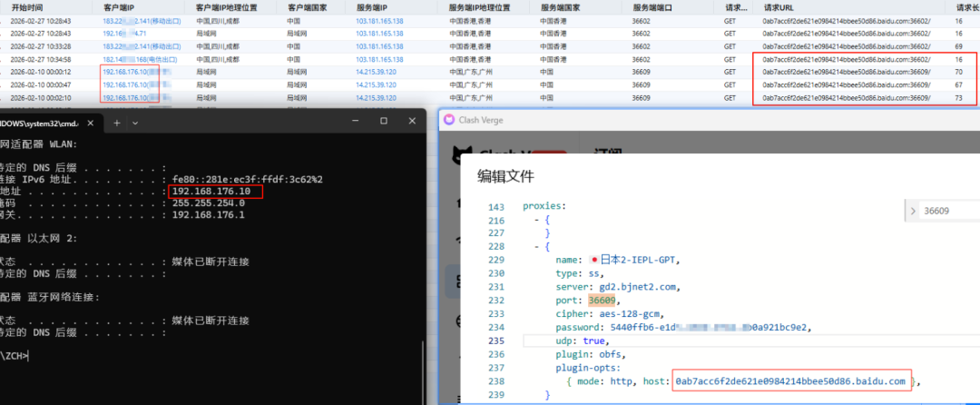
Task: Click the baidu.com host value on line 238
Action: [790, 381]
